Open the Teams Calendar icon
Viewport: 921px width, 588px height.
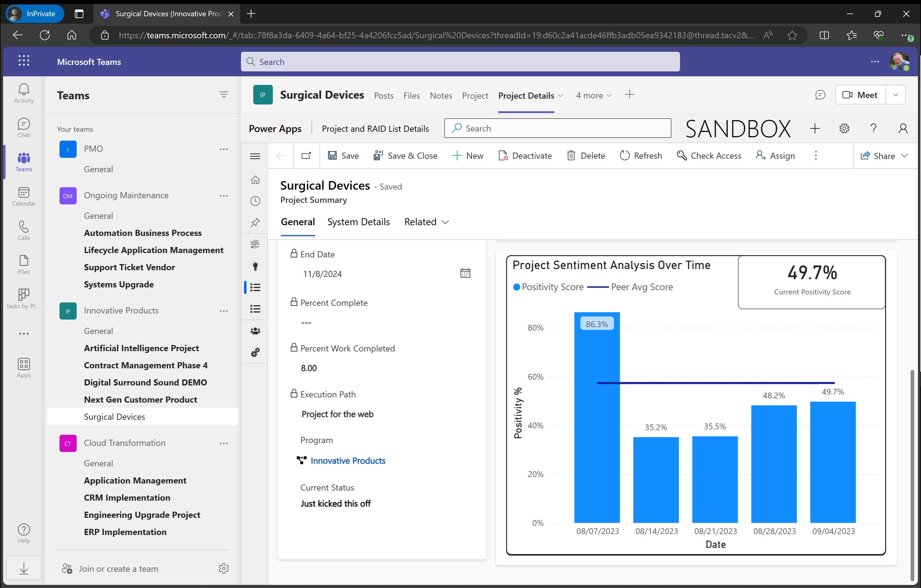(x=23, y=196)
